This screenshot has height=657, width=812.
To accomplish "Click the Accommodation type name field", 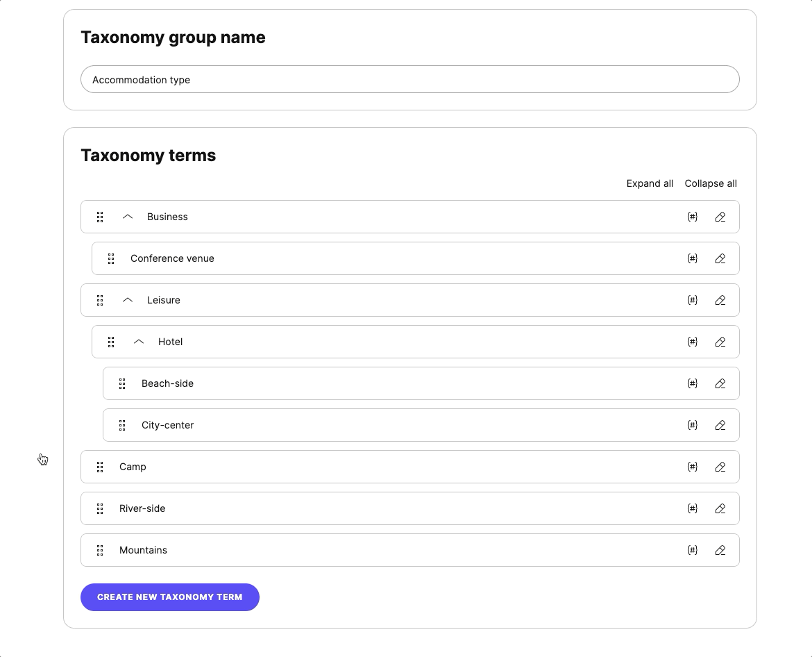I will click(409, 79).
